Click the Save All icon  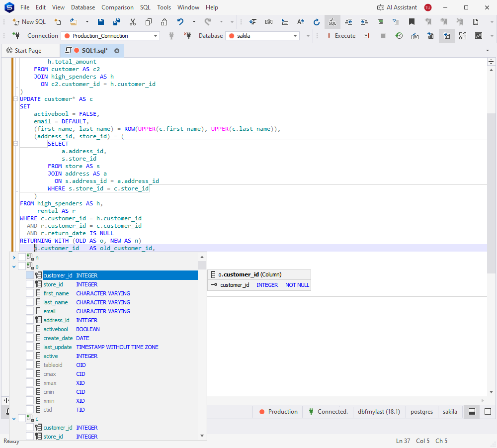tap(117, 22)
